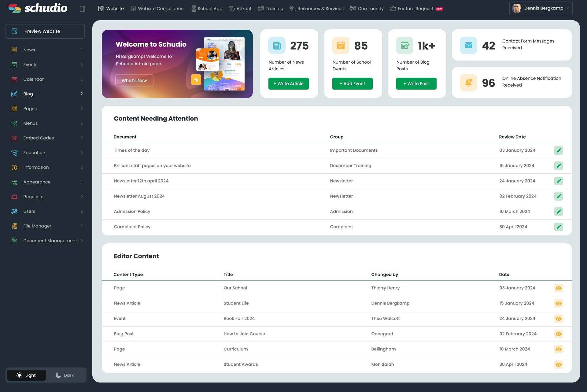This screenshot has width=587, height=392.
Task: Click the News sidebar icon
Action: click(x=14, y=50)
